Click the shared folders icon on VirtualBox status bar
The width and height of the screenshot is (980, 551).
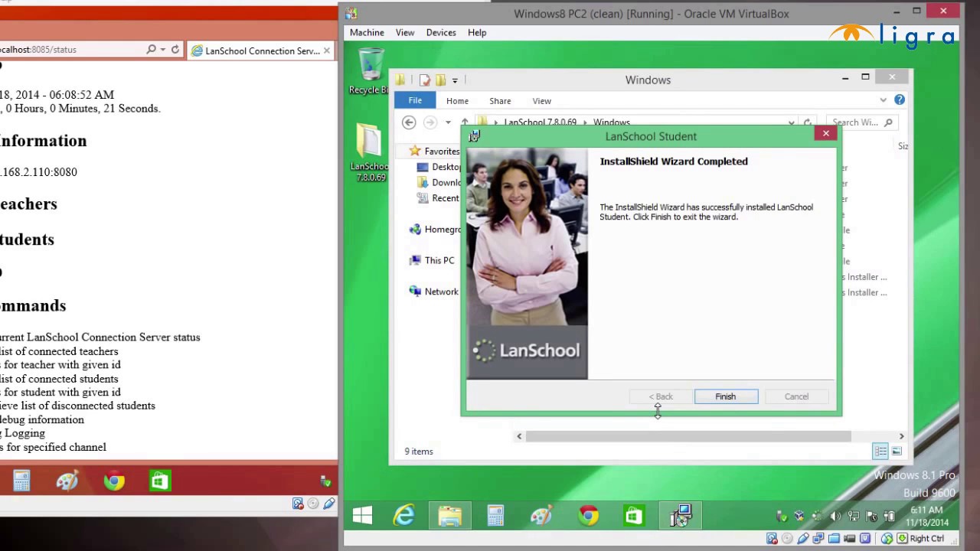point(834,539)
